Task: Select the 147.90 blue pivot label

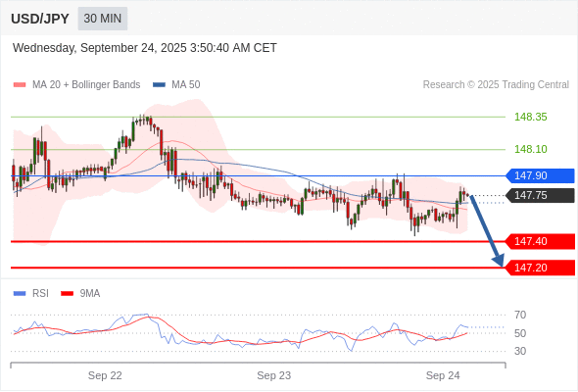Action: coord(540,175)
